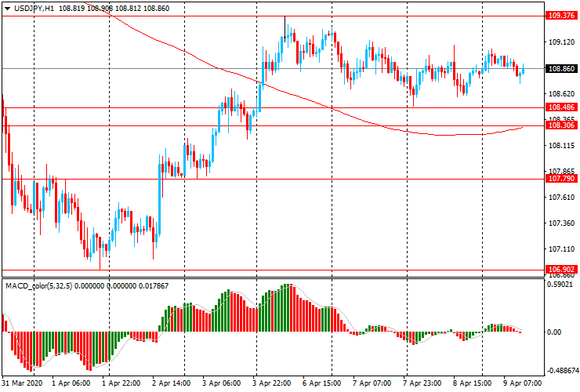Click the 107.610 price scale value
580x392 pixels.
coord(561,198)
